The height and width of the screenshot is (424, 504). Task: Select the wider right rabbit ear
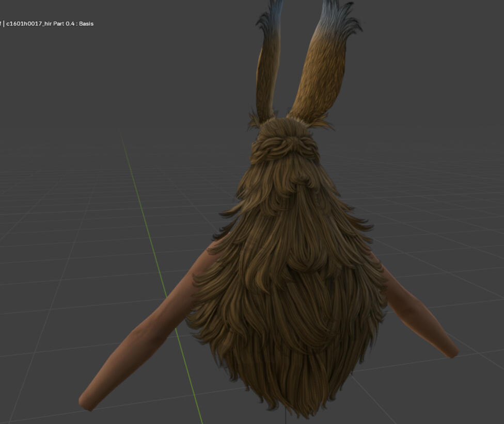pyautogui.click(x=321, y=72)
